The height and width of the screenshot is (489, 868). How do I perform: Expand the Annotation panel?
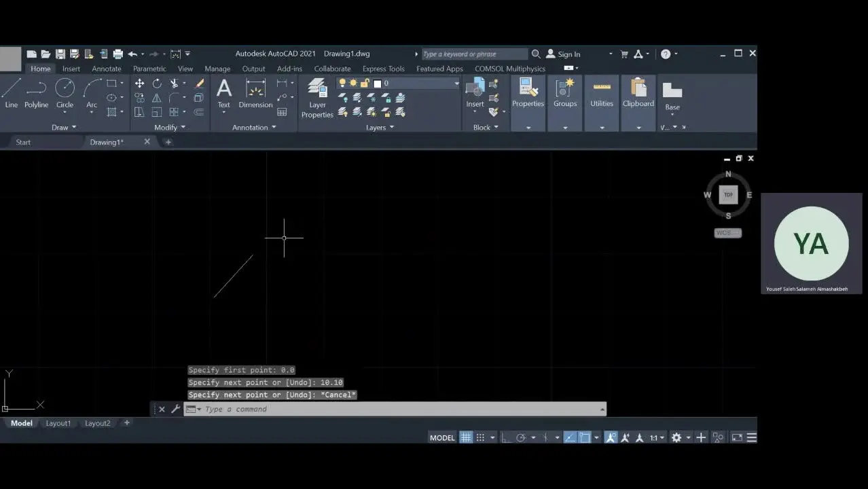[254, 127]
